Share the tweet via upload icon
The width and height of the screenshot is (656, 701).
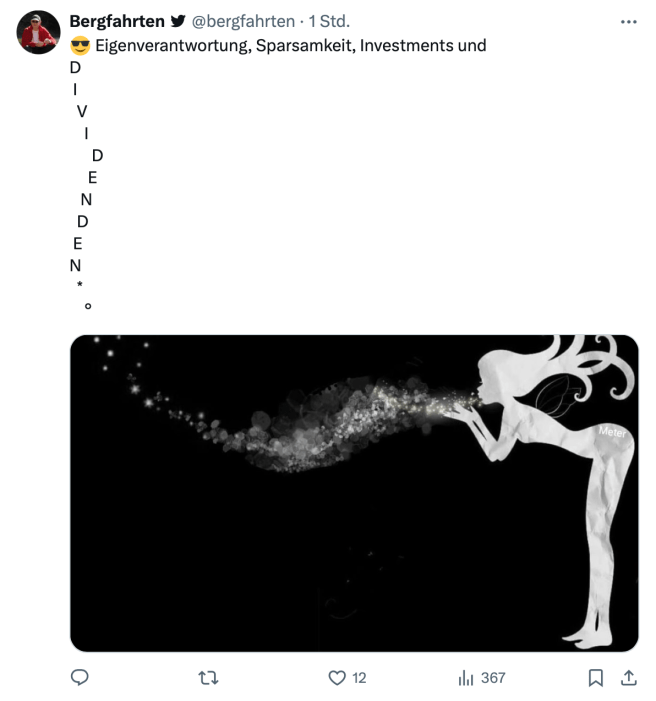(x=629, y=678)
